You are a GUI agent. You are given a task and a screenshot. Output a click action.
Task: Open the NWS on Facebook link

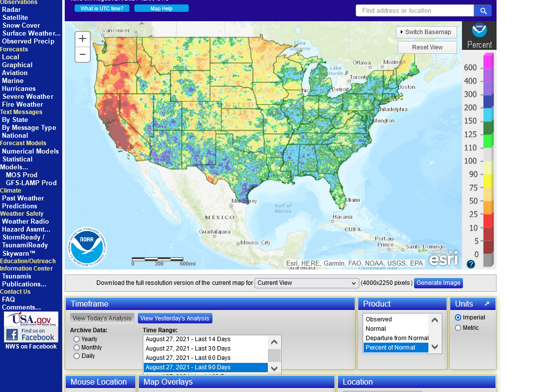click(x=31, y=347)
